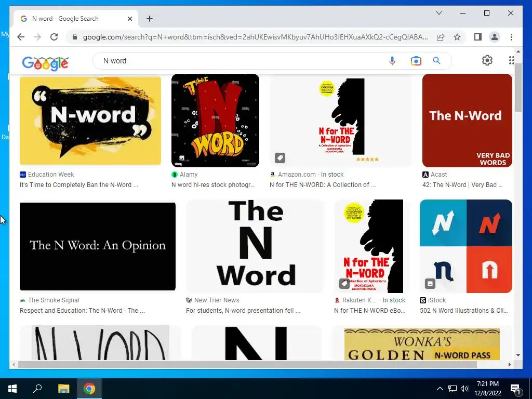This screenshot has height=399, width=532.
Task: Open the Chrome profile avatar
Action: coord(495,37)
